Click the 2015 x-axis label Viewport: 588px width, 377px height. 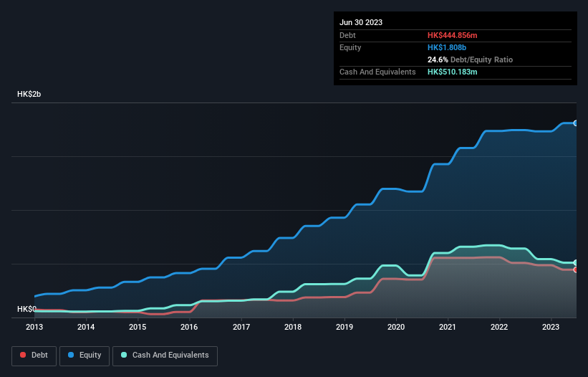tap(138, 327)
